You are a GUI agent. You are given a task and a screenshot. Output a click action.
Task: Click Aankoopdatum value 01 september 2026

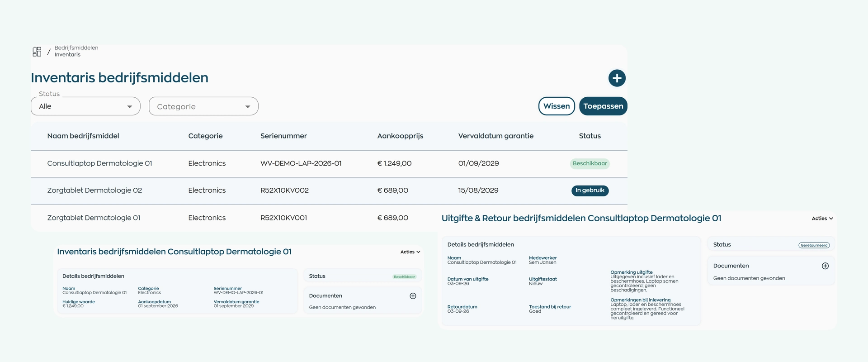coord(158,306)
